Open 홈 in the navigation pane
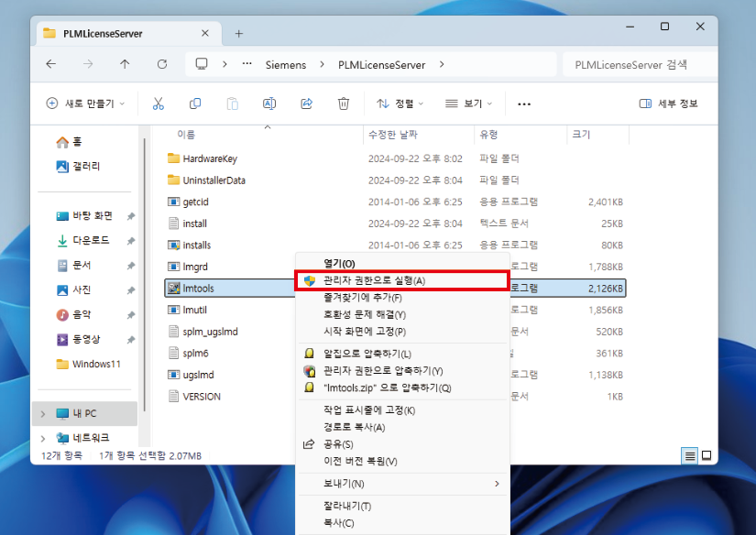 (x=70, y=142)
